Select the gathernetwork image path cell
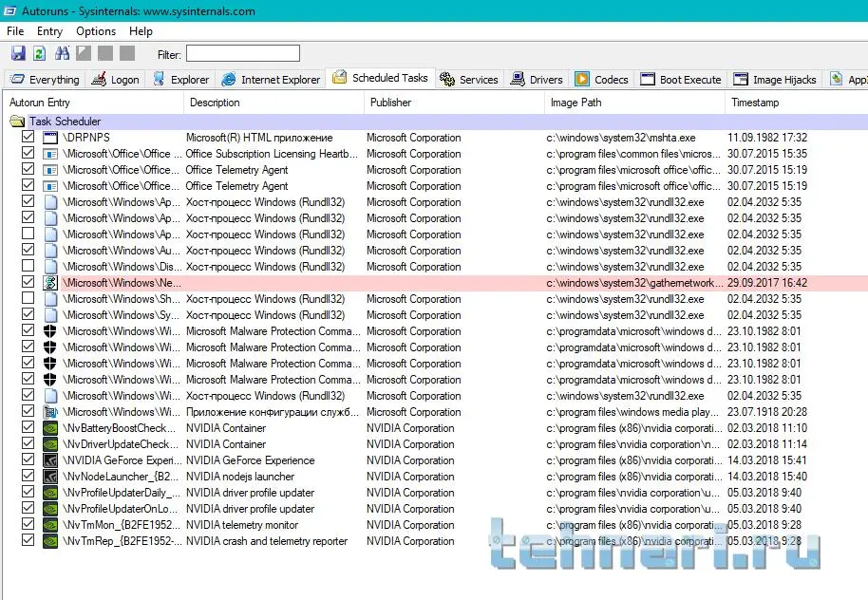Image resolution: width=868 pixels, height=600 pixels. 634,282
